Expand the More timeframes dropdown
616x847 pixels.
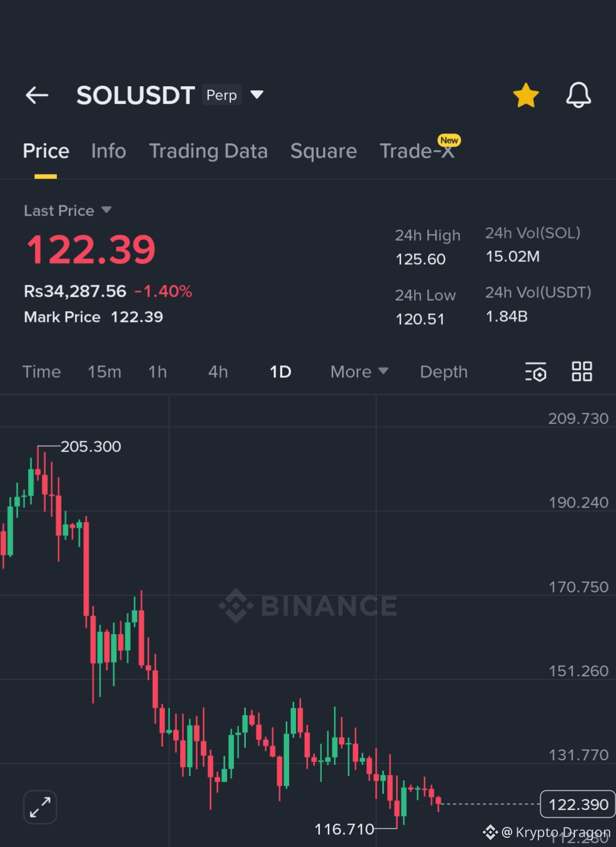click(359, 372)
